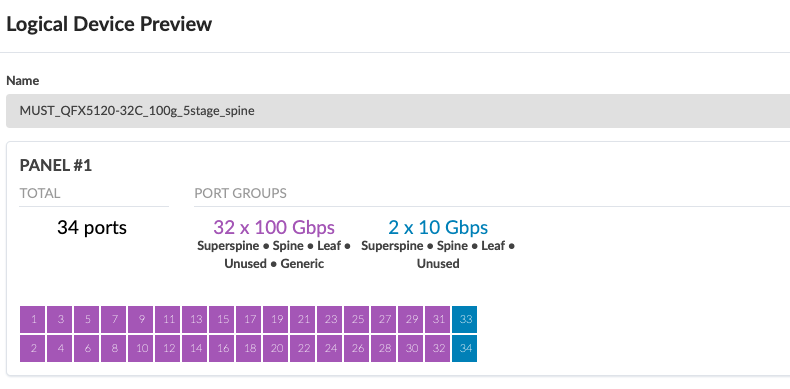
Task: Click the PANEL #1 heading
Action: coord(55,165)
